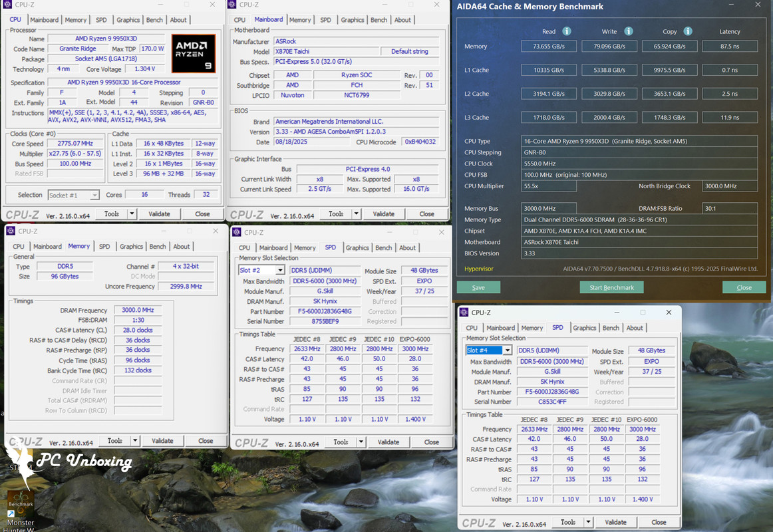
Task: Expand the Tools arrow in the CPU-Z Mainboard window
Action: (356, 213)
